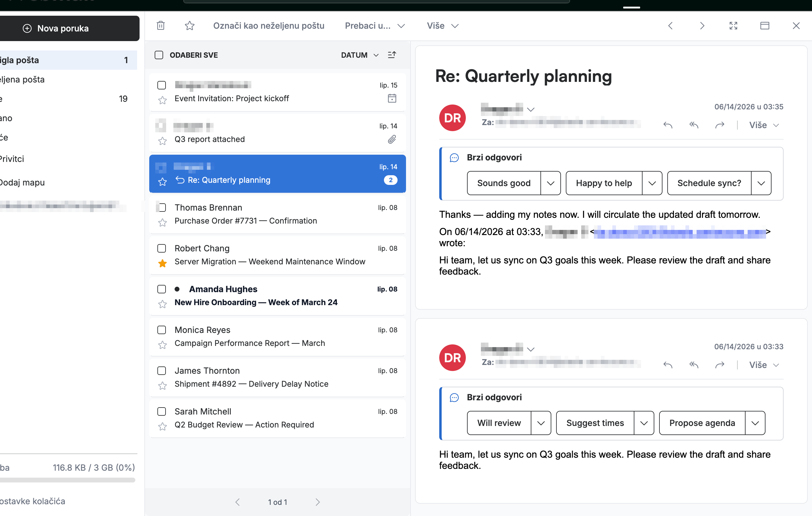Click the storage usage bar
Viewport: 812px width, 516px height.
click(x=67, y=480)
